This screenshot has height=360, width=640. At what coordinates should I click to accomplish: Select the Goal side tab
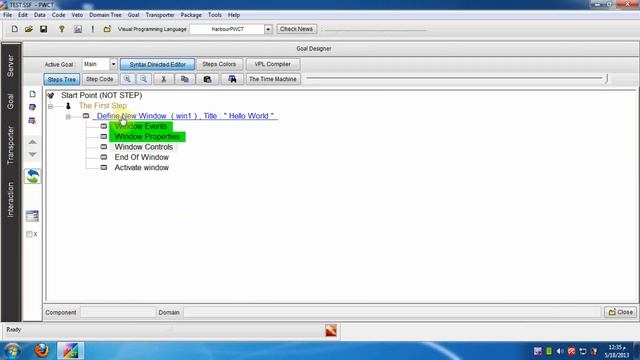tap(11, 101)
